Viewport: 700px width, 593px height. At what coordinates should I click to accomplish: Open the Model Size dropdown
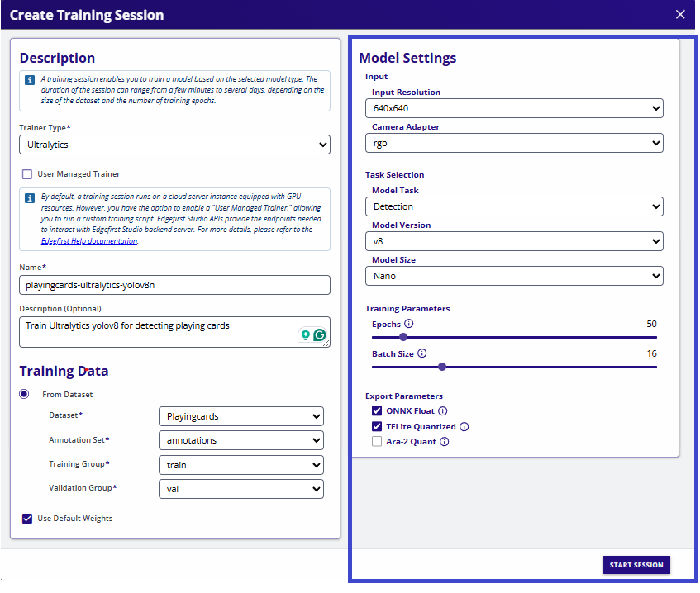click(x=514, y=276)
